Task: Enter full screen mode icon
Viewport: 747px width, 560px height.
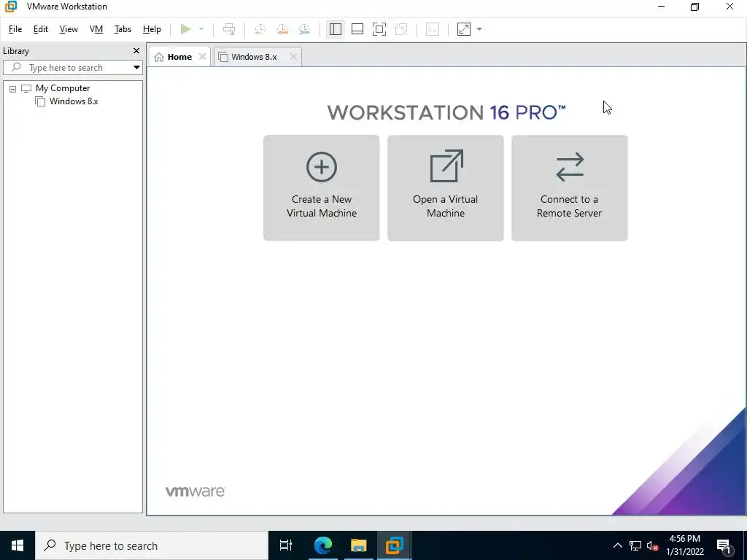Action: [x=379, y=29]
